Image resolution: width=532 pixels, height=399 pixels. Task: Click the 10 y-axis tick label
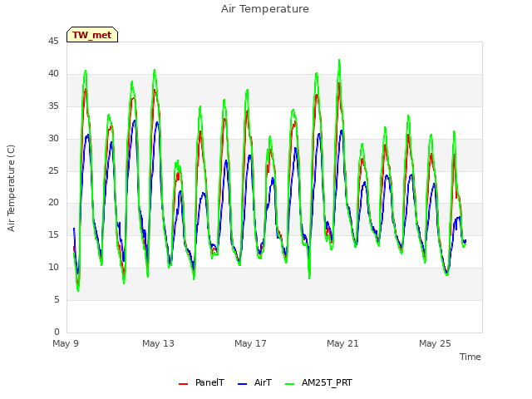53,268
